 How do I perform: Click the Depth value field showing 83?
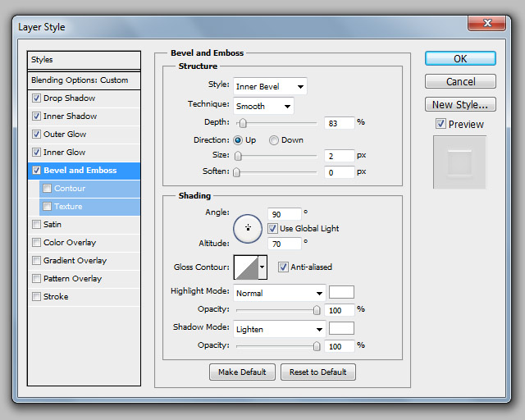[x=339, y=123]
